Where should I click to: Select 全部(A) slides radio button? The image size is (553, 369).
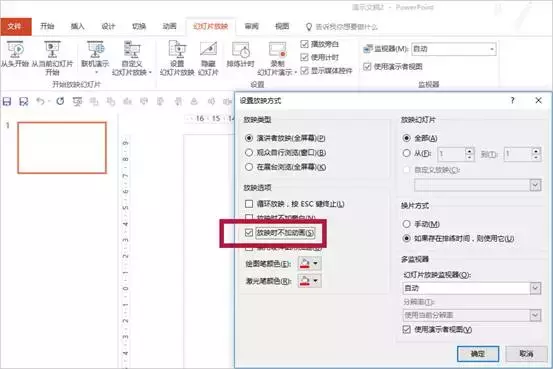click(x=406, y=138)
